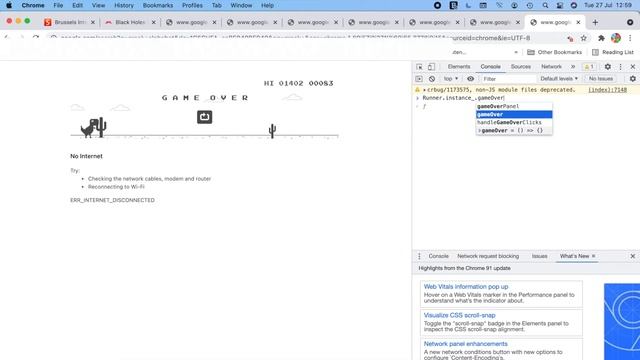
Task: Open the Chrome profile avatar
Action: pos(616,38)
